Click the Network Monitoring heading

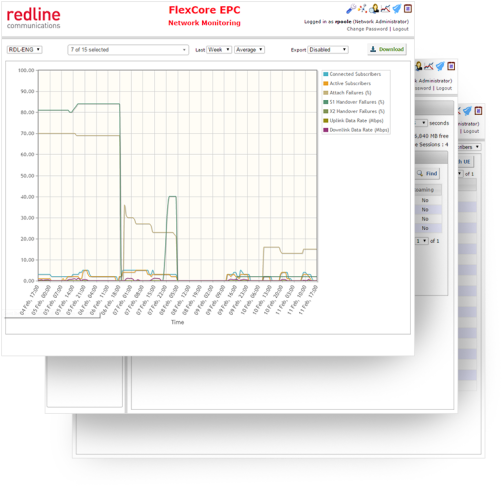pos(204,23)
